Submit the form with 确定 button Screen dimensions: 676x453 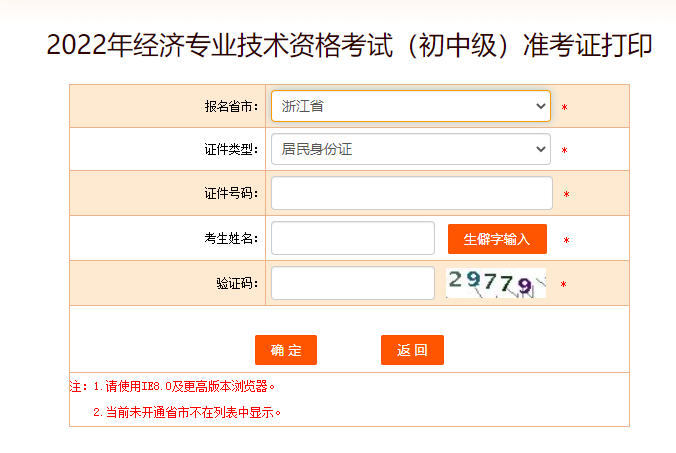click(286, 350)
